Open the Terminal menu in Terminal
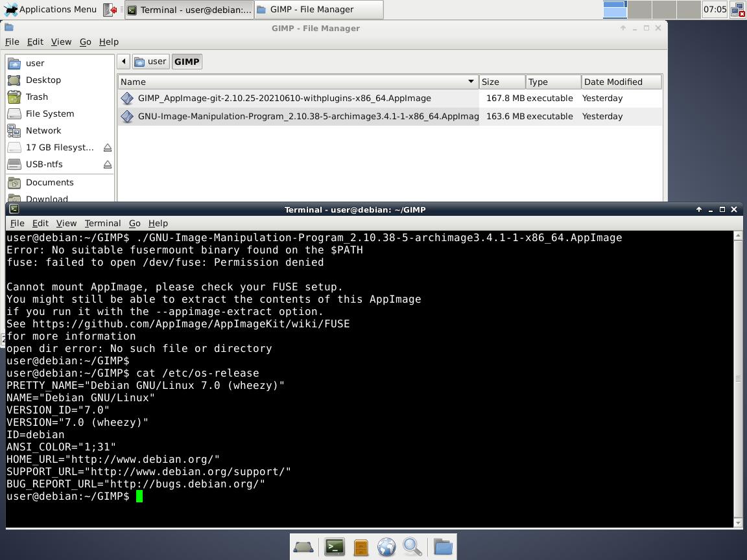Screen dimensions: 747x560 pyautogui.click(x=102, y=224)
